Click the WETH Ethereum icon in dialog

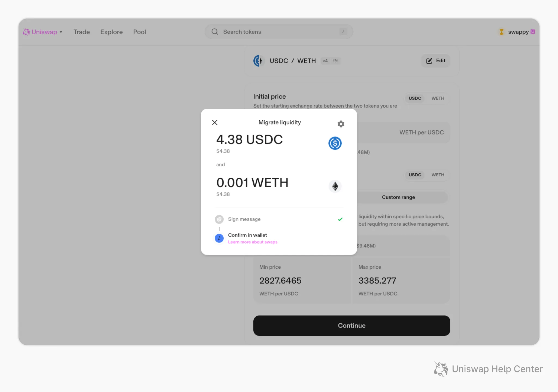[x=335, y=186]
